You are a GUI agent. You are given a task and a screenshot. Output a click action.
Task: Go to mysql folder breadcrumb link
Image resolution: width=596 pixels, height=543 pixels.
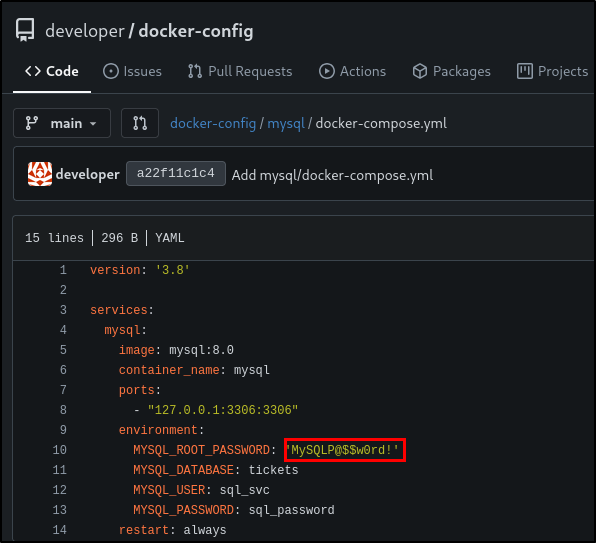[286, 123]
